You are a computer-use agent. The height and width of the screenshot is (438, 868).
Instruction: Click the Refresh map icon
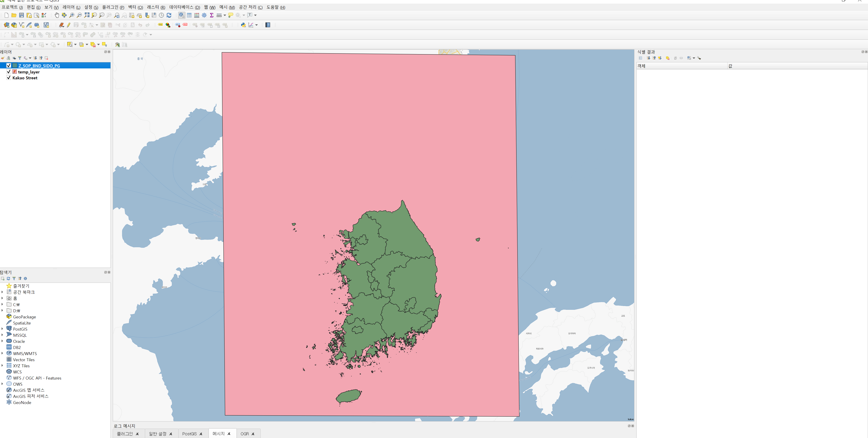(169, 15)
